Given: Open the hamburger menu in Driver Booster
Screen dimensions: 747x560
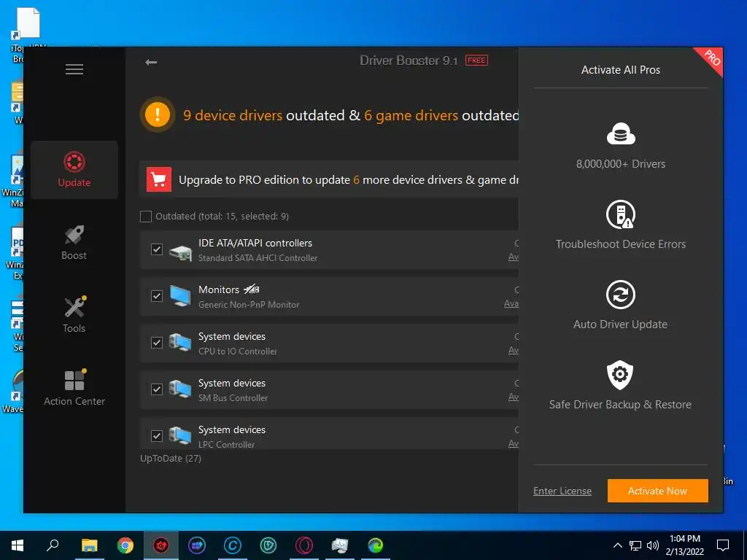Looking at the screenshot, I should [x=74, y=69].
